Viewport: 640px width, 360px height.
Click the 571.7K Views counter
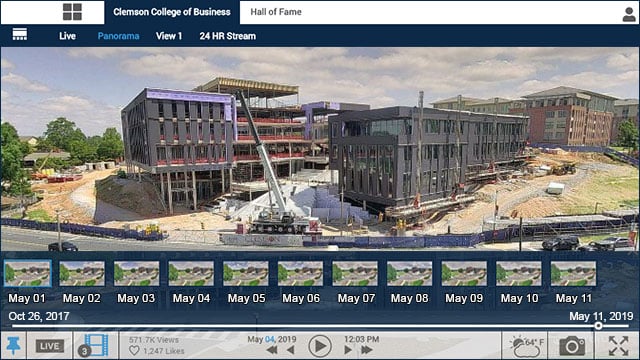click(154, 340)
